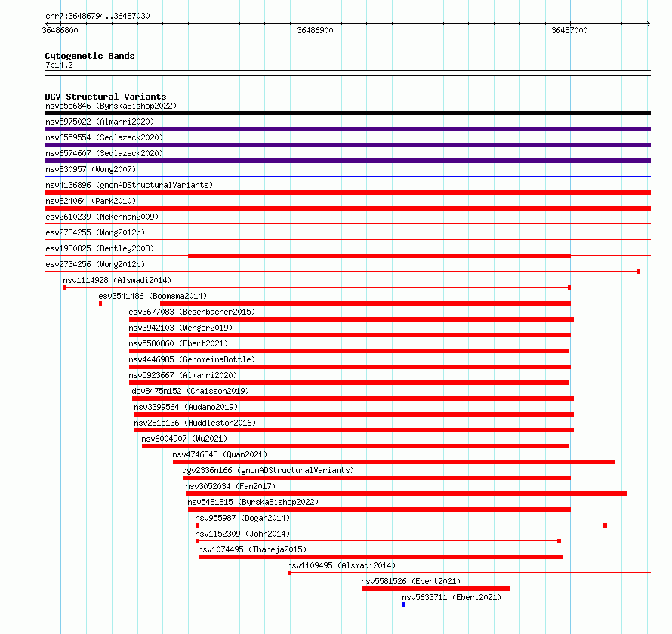Image resolution: width=672 pixels, height=634 pixels.
Task: Click the 36487000 ruler tick label
Action: tap(569, 30)
